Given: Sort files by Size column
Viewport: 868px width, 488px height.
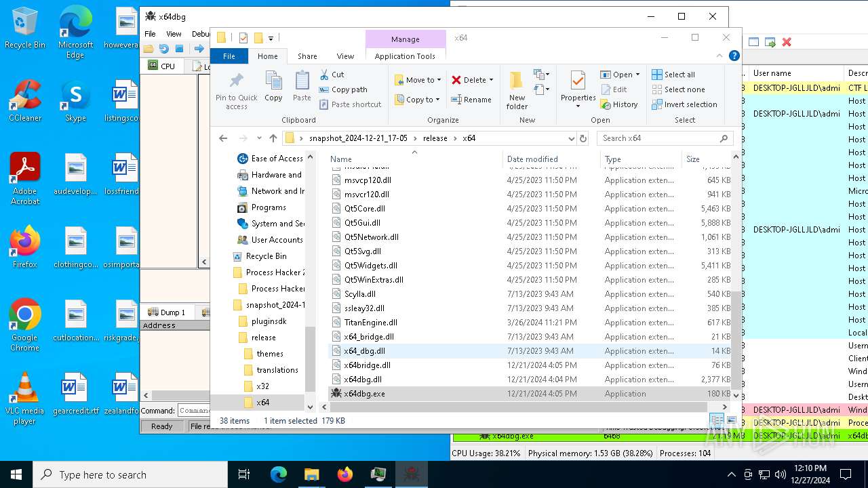Looking at the screenshot, I should pos(705,159).
